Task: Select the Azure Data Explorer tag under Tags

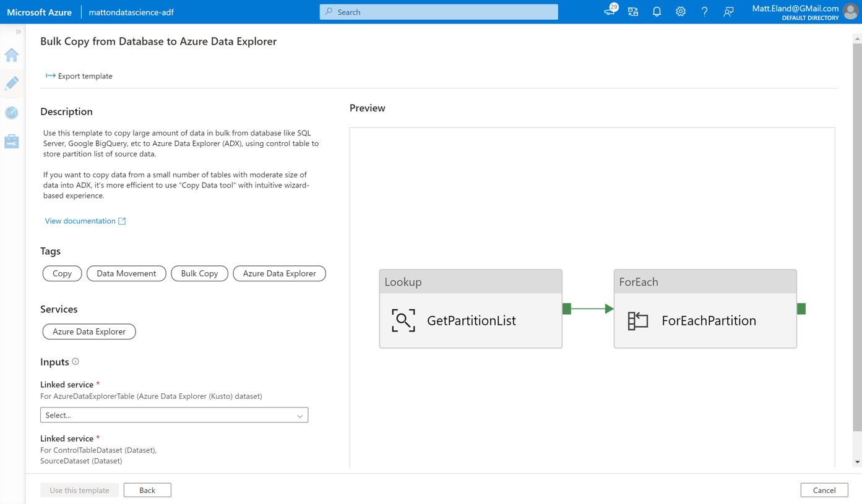Action: pos(279,273)
